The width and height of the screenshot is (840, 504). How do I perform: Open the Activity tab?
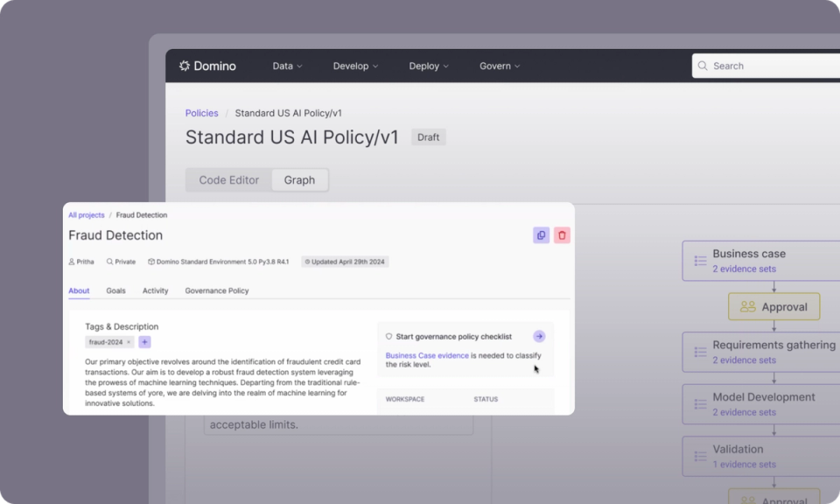click(x=155, y=290)
